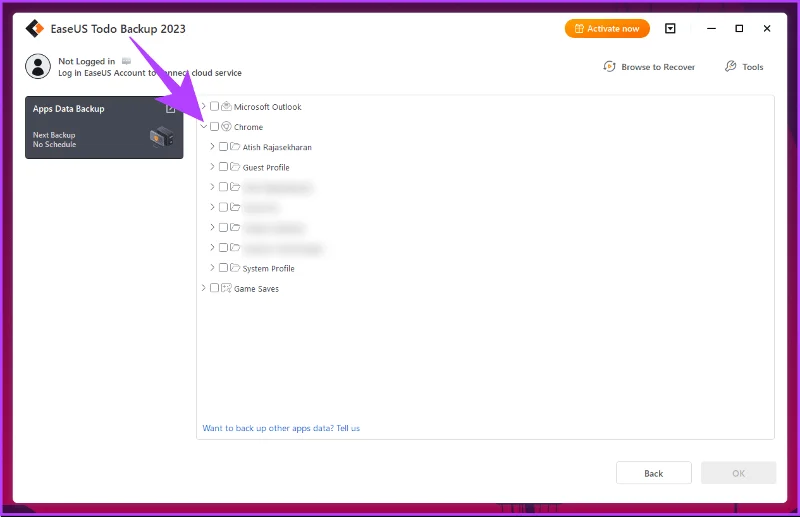Click the folder icon beside Atish Rajasekharan
The height and width of the screenshot is (517, 800).
235,146
